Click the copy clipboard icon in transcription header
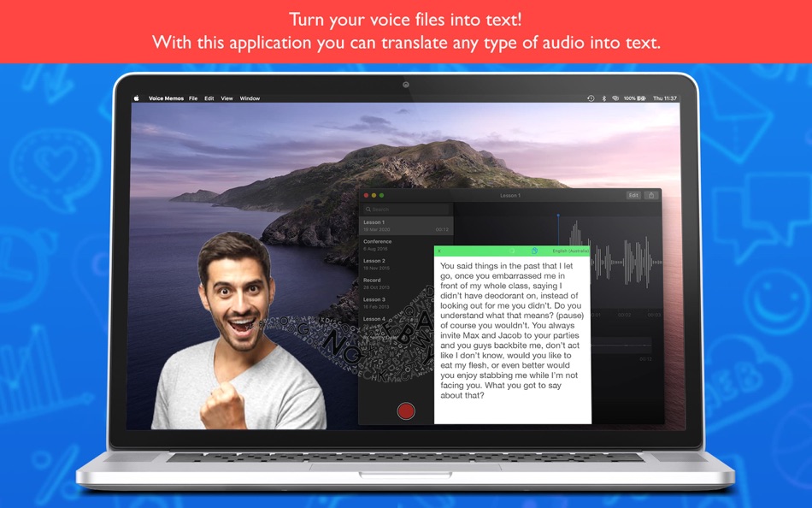 tap(534, 251)
